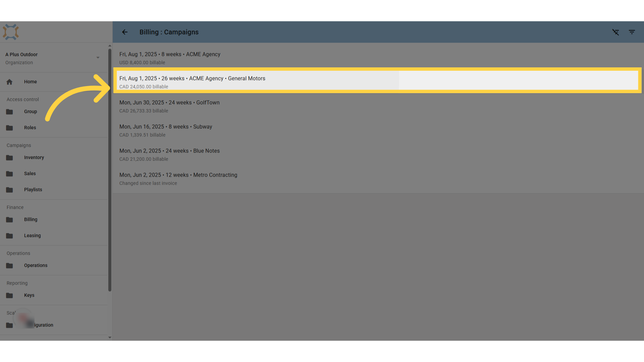Image resolution: width=644 pixels, height=362 pixels.
Task: Click the Group folder icon
Action: tap(9, 112)
